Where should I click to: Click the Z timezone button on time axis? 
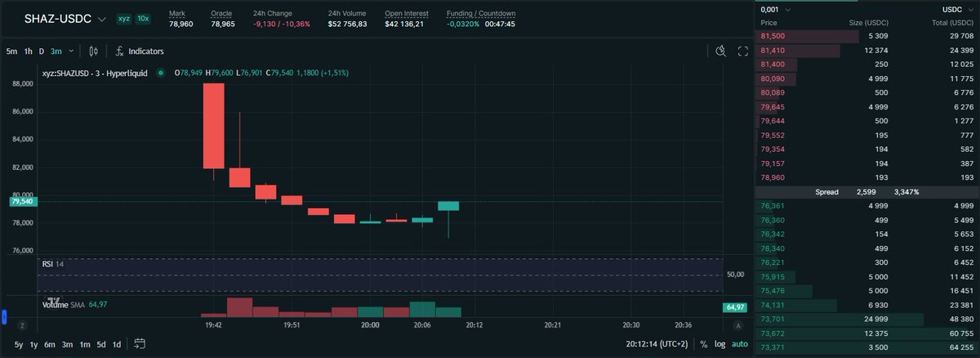(x=20, y=325)
